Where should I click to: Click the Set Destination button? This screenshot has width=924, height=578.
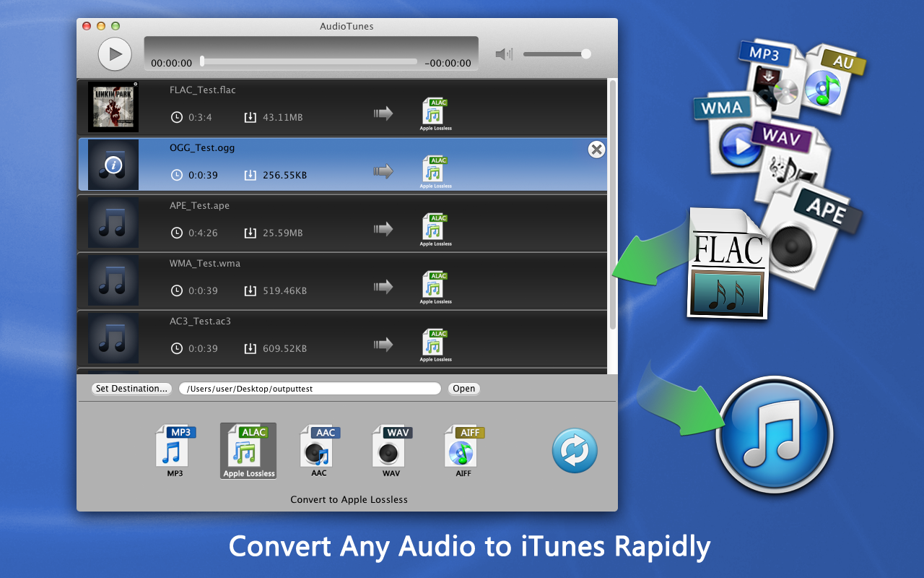click(131, 389)
